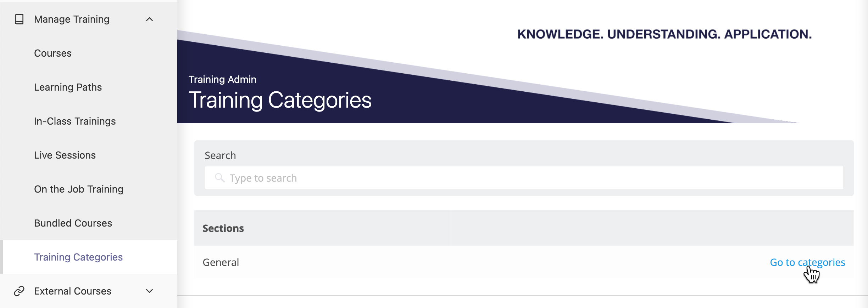
Task: Open External Courses menu label
Action: [73, 291]
